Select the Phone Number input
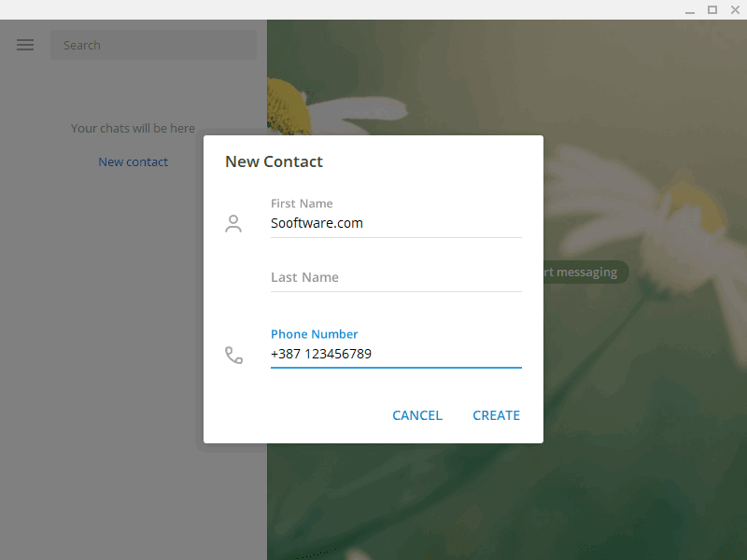This screenshot has height=560, width=747. (396, 354)
